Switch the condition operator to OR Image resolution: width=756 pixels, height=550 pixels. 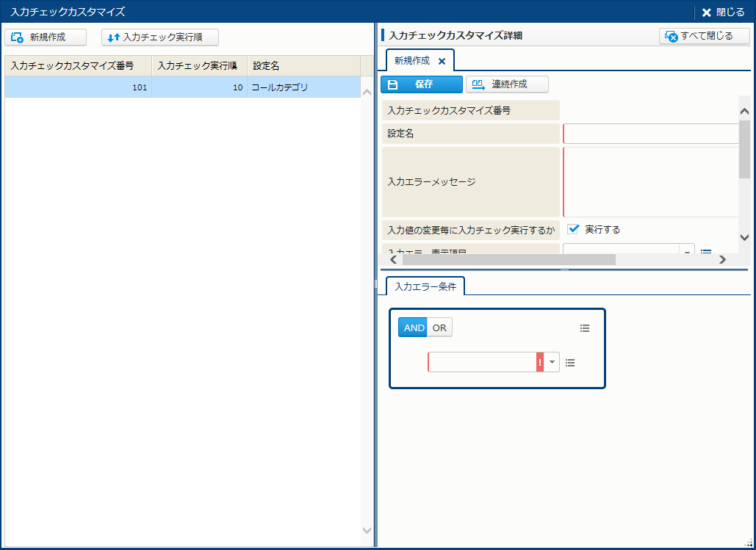[x=439, y=328]
